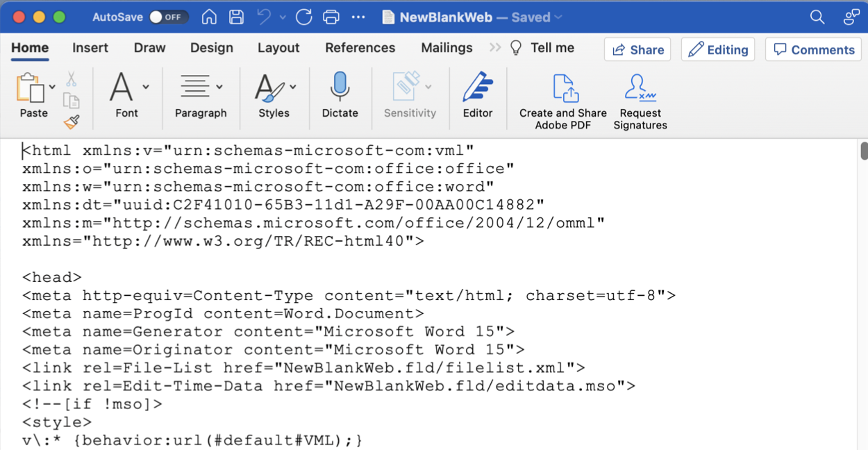Open the Comments button
Image resolution: width=868 pixels, height=450 pixels.
[813, 49]
